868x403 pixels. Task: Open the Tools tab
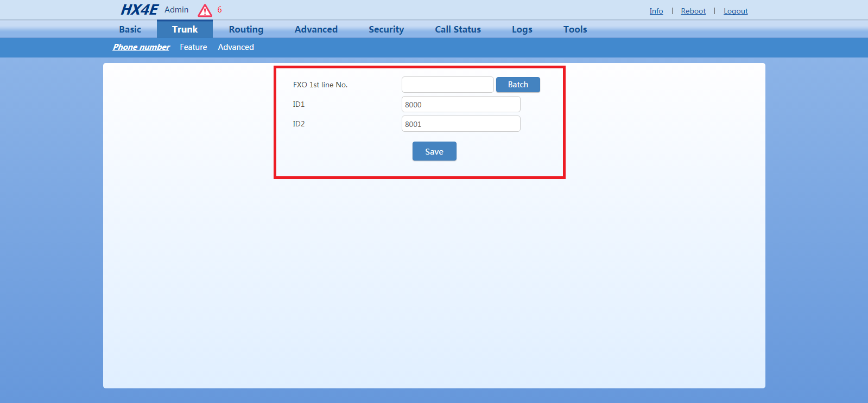[575, 29]
